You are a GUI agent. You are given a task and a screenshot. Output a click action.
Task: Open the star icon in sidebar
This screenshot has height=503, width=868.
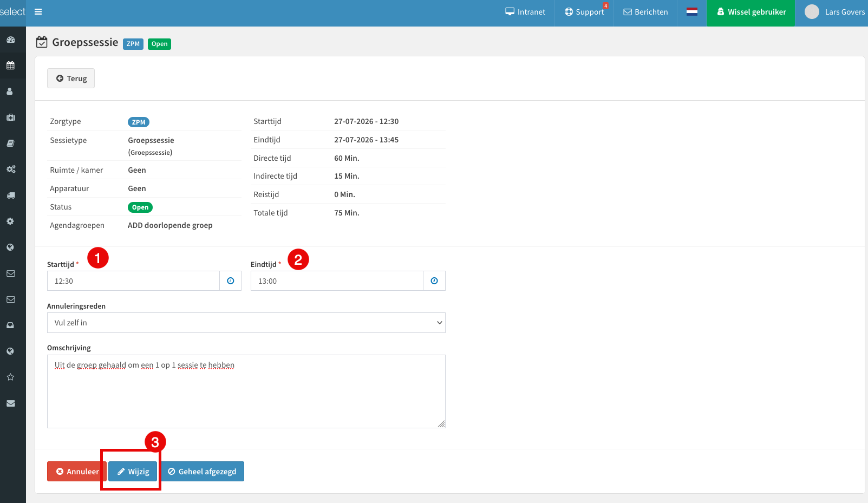pos(10,377)
